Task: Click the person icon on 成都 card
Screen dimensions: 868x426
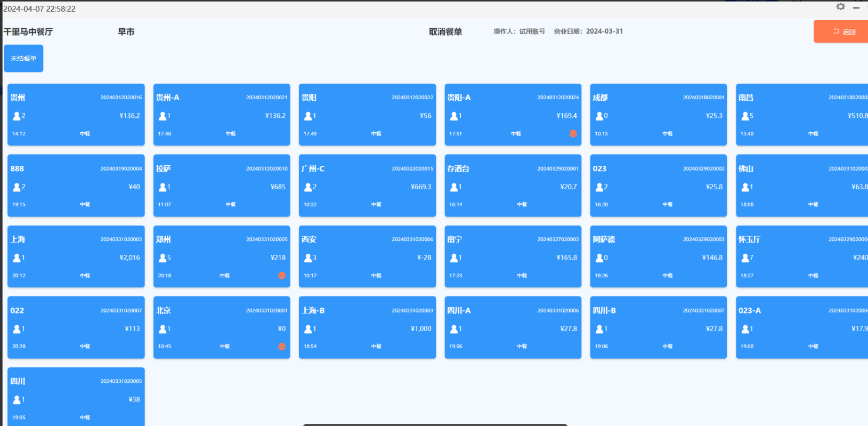Action: click(x=599, y=116)
